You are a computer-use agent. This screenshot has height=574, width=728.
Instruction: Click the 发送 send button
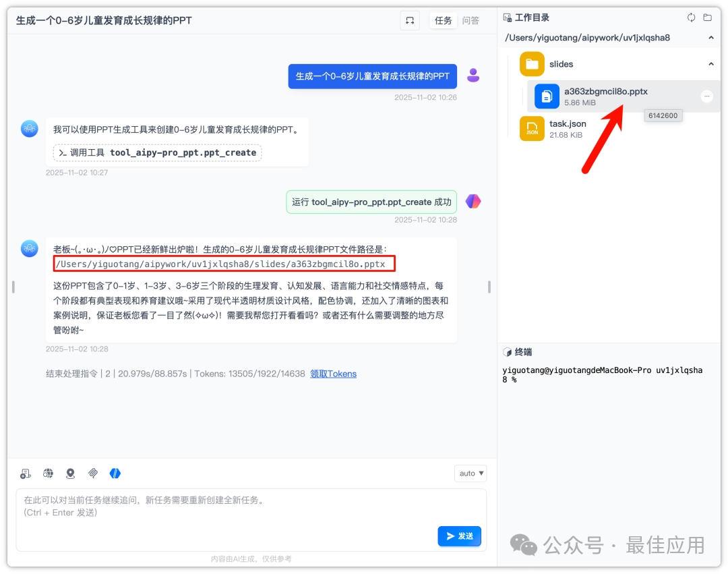click(x=459, y=536)
